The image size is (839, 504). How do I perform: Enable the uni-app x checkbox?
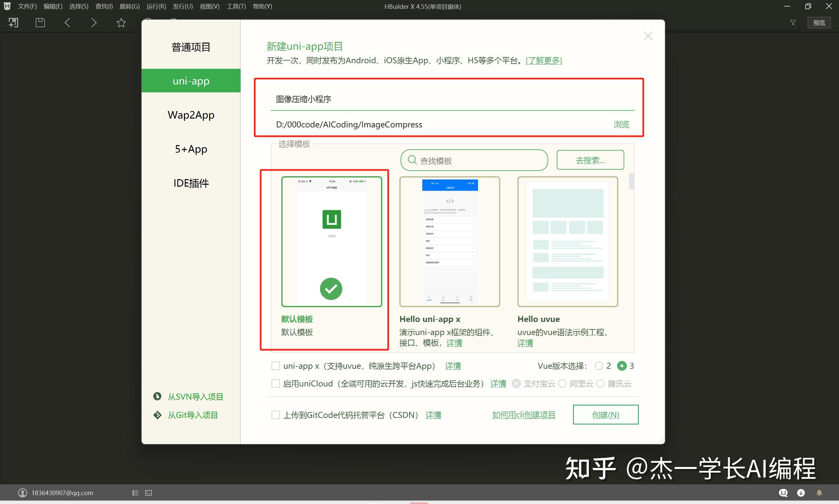click(x=275, y=366)
